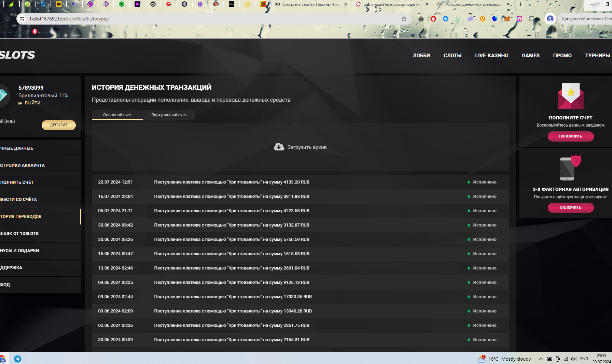This screenshot has width=612, height=364.
Task: Click the red AdBlock stop-hand extension icon
Action: 433,19
